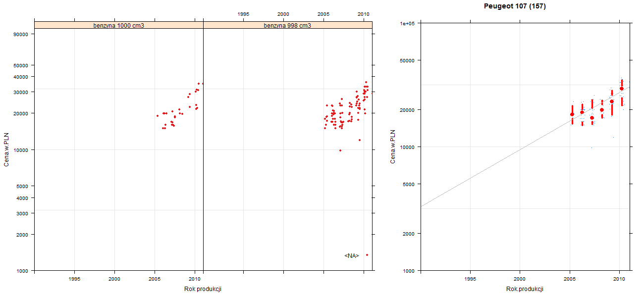Click 1995 above the 'benzyna 998 cm3' panel
The image size is (644, 297).
(243, 14)
